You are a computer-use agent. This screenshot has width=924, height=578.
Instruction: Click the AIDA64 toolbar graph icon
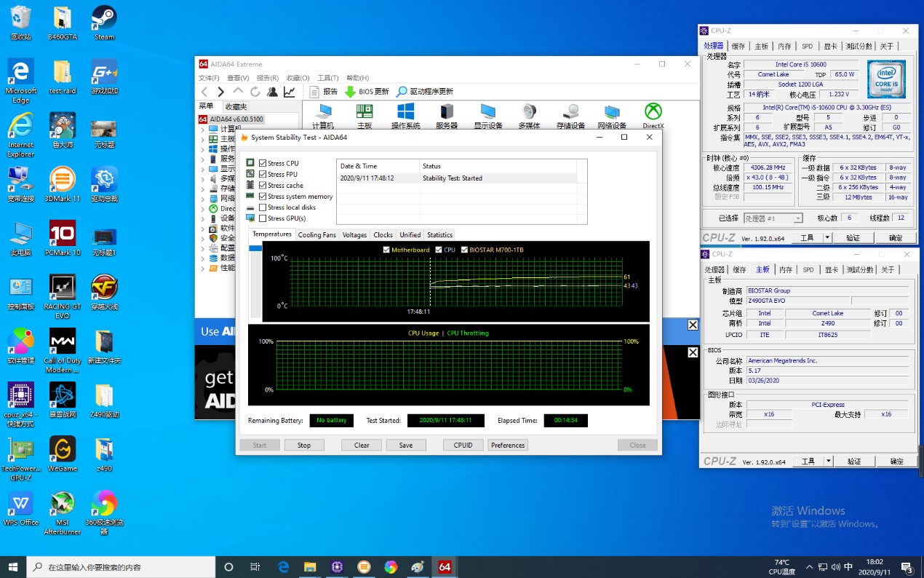[x=289, y=92]
